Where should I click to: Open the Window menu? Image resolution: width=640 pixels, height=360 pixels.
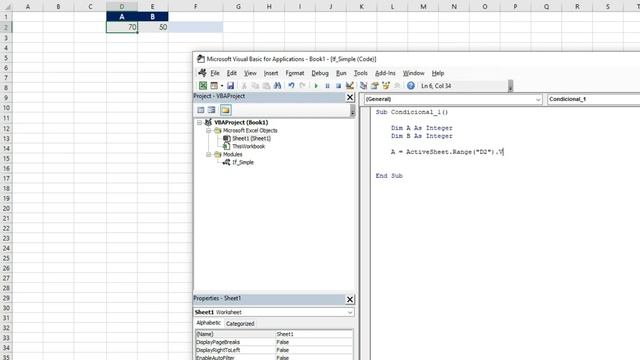pos(413,73)
